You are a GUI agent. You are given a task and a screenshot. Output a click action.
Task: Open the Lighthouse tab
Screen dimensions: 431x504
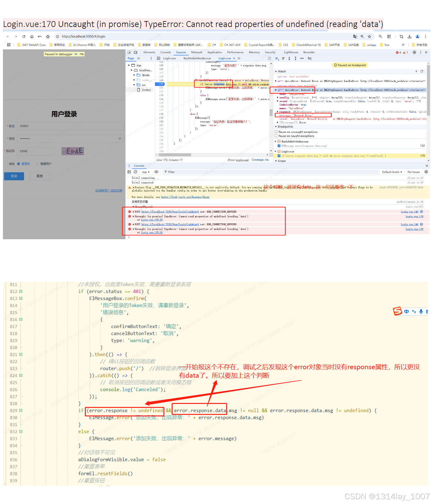(x=291, y=52)
